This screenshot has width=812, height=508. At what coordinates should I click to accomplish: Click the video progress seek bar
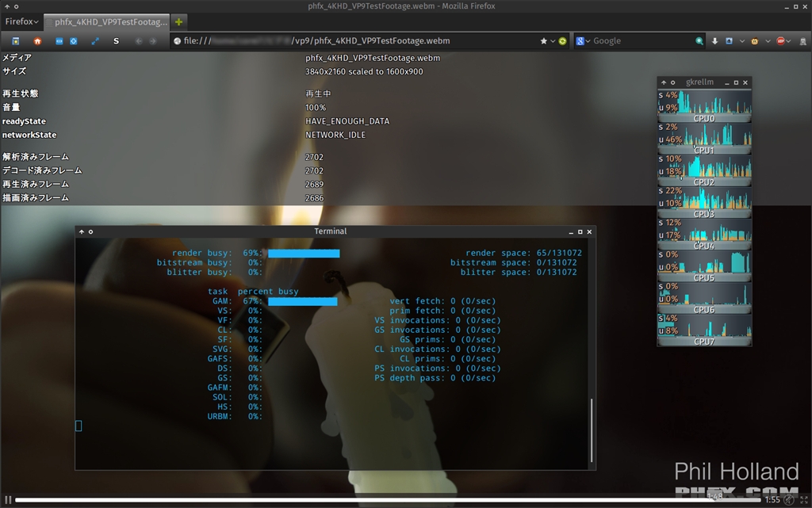pos(388,500)
